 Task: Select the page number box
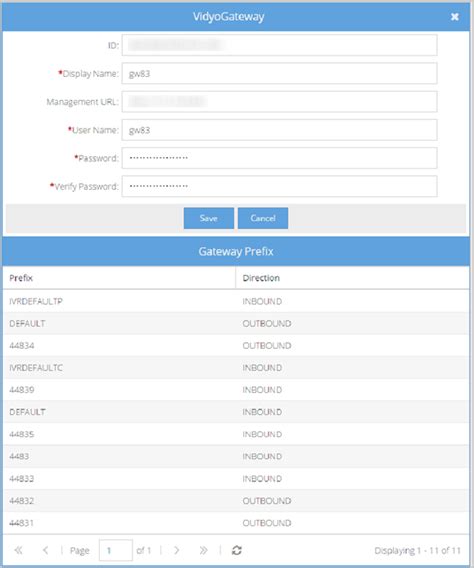[116, 550]
